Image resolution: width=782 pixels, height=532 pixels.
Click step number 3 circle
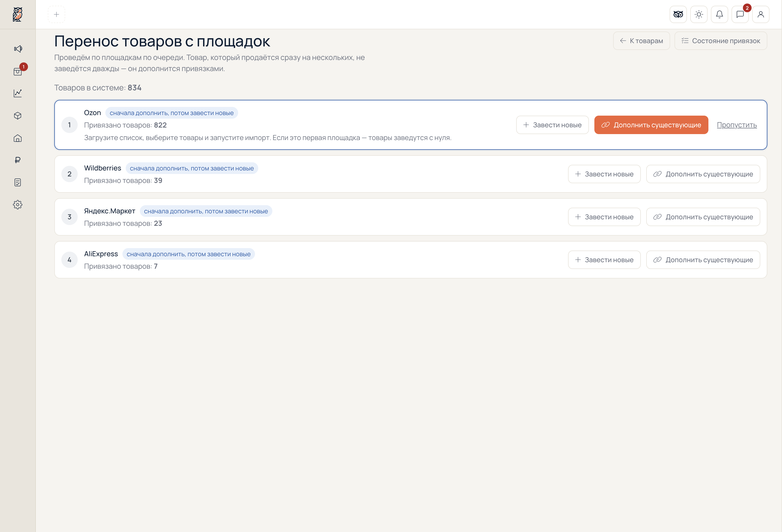69,217
